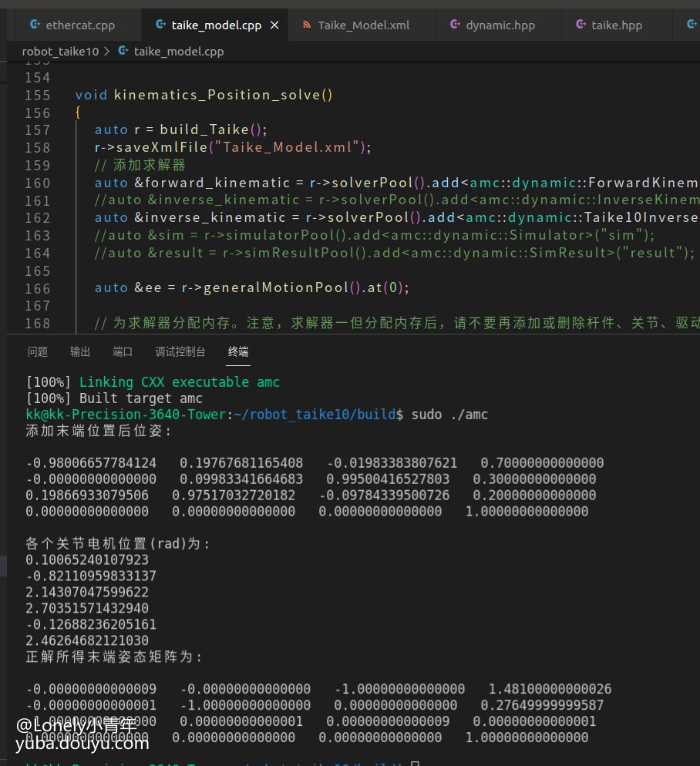This screenshot has width=700, height=766.
Task: Expand the taike_model.cpp breadcrumb item
Action: click(x=178, y=52)
